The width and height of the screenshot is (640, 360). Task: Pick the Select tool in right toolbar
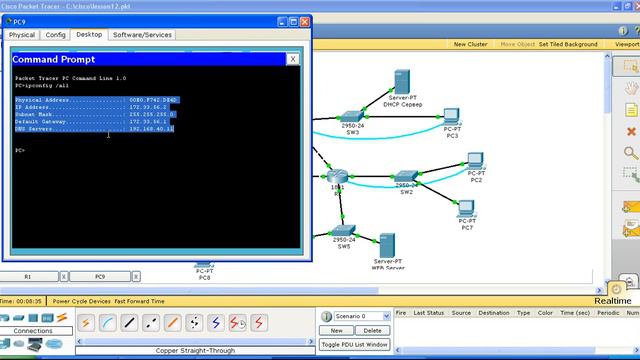pyautogui.click(x=630, y=66)
